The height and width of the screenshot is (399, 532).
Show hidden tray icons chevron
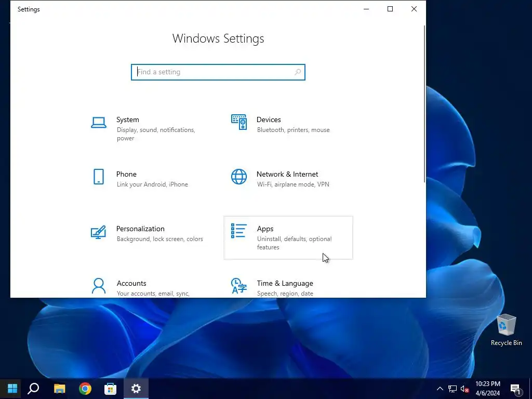pyautogui.click(x=440, y=389)
